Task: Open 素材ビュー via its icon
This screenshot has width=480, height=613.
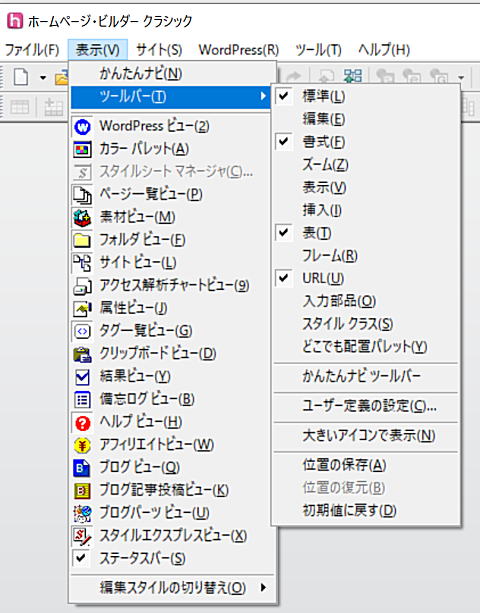Action: click(82, 218)
